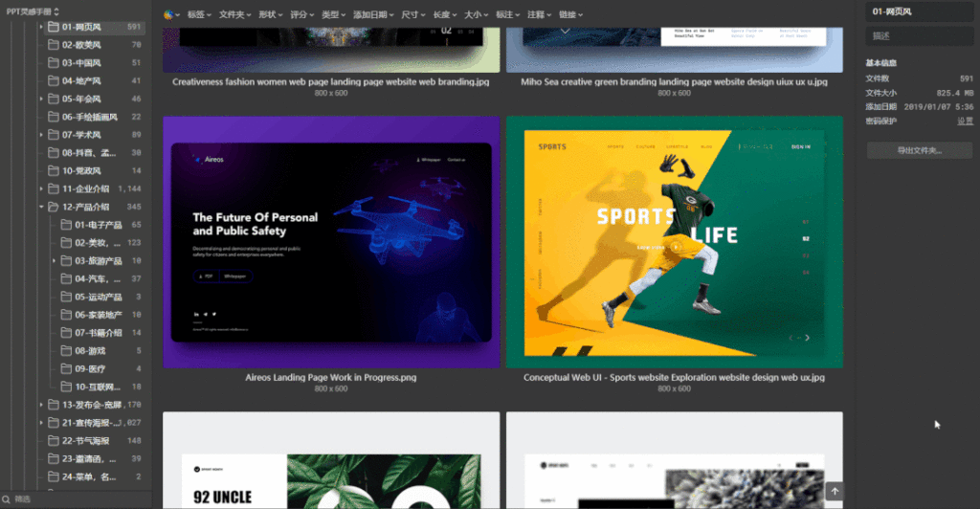Click the scroll-to-top arrow button
The image size is (980, 509).
[x=835, y=492]
